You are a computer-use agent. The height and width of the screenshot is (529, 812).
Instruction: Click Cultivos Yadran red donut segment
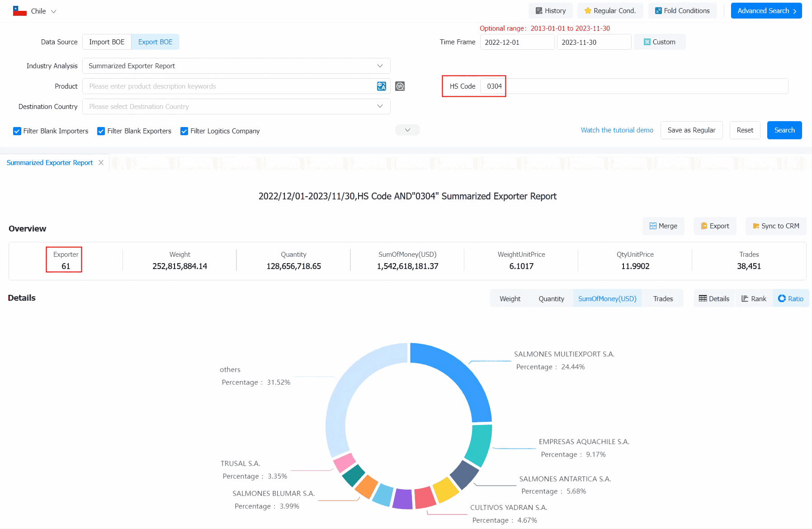[425, 498]
